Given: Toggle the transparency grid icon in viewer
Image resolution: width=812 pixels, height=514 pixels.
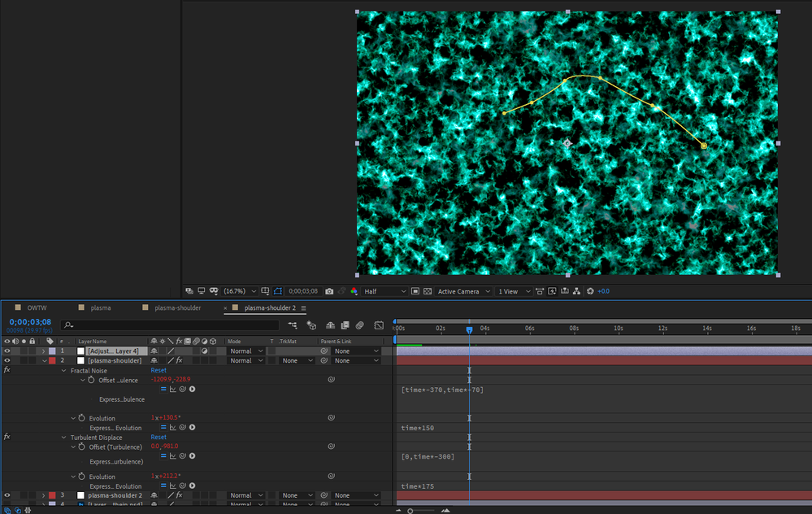Looking at the screenshot, I should point(428,291).
